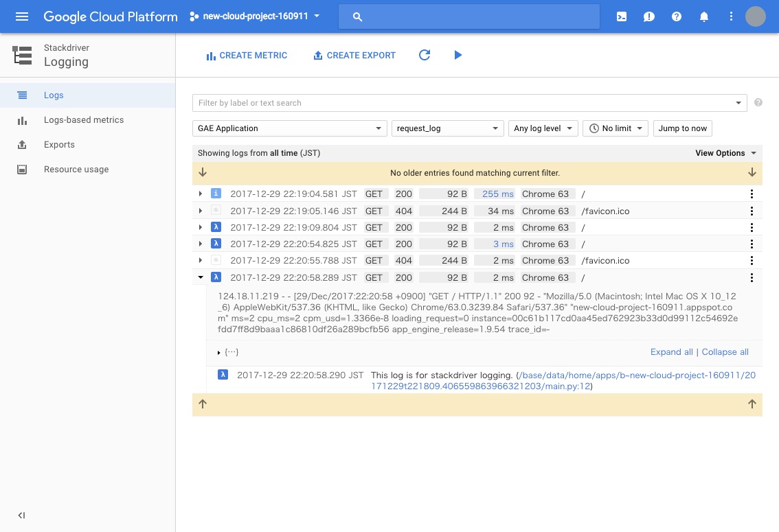
Task: Open the notifications bell
Action: [x=704, y=16]
